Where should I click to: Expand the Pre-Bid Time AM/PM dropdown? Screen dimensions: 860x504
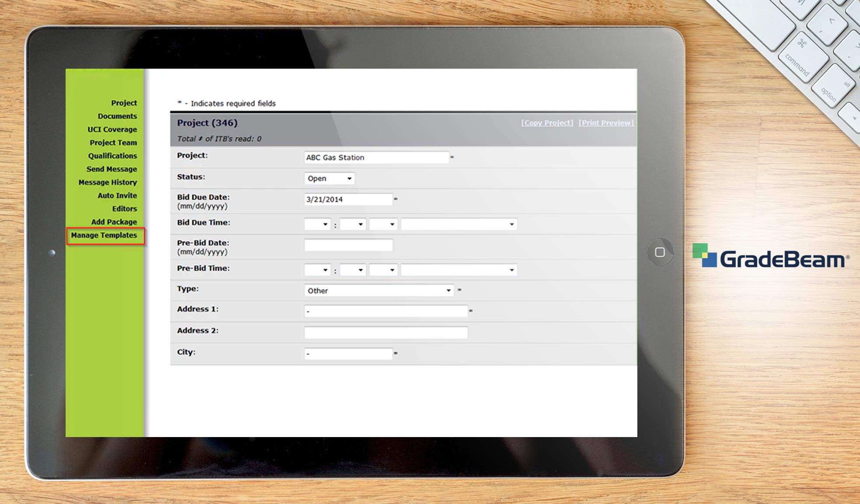point(383,269)
